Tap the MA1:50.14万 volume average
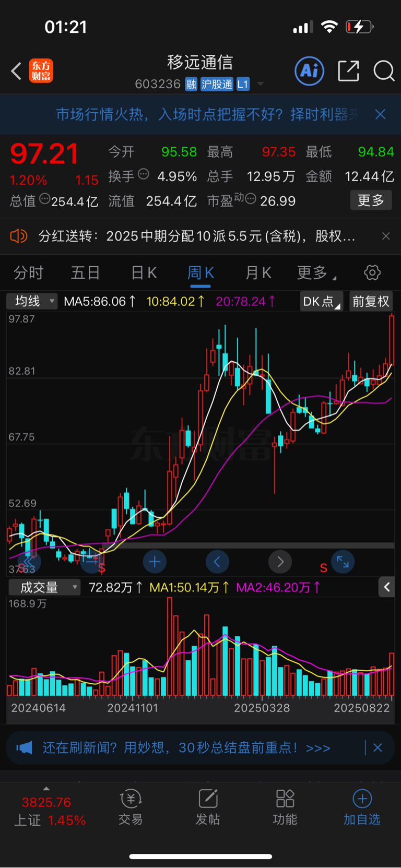The height and width of the screenshot is (868, 401). [190, 588]
